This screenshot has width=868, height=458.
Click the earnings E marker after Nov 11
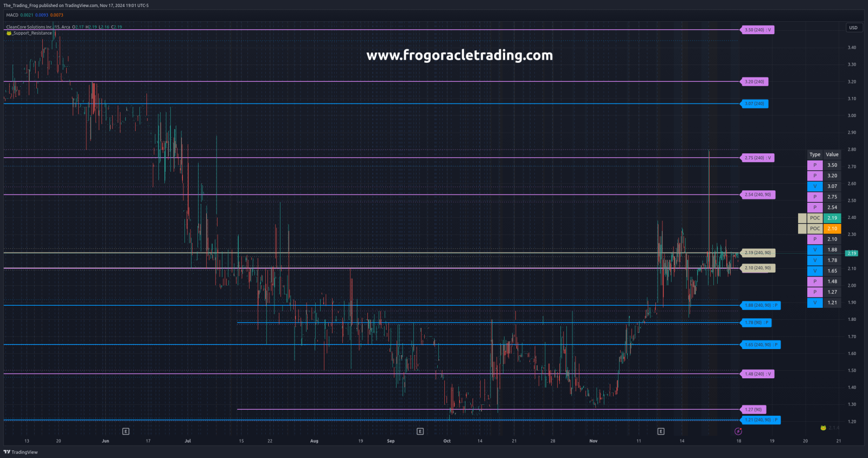pos(661,431)
